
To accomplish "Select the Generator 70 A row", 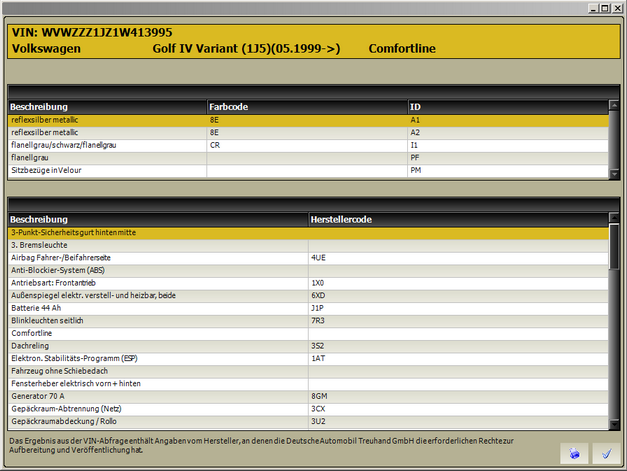I will coord(308,397).
